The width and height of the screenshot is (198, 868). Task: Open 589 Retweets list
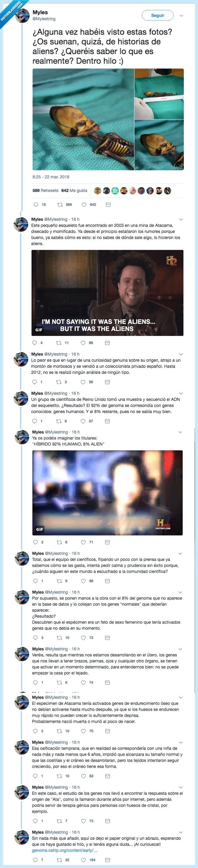point(45,190)
